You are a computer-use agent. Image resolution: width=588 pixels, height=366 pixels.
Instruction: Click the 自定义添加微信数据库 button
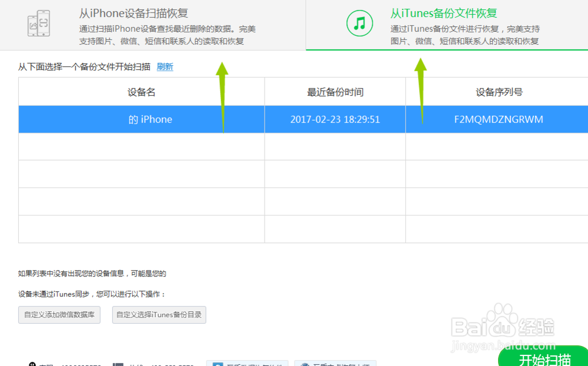click(x=59, y=315)
